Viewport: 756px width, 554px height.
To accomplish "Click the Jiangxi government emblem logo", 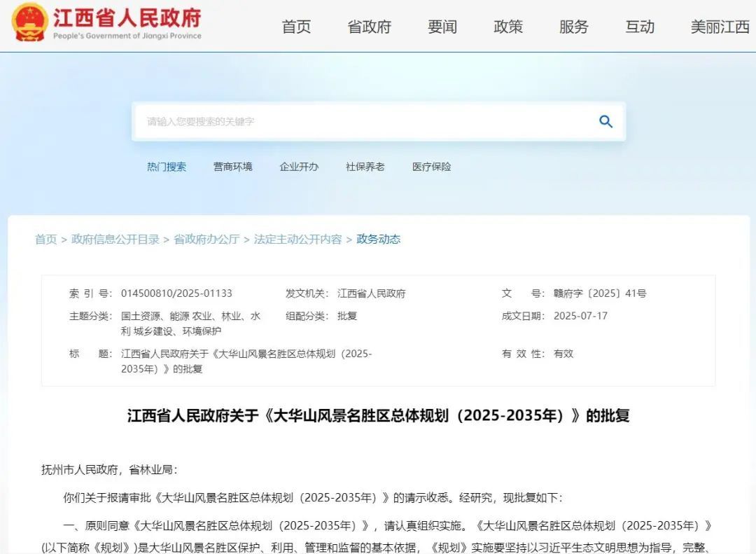I will pos(29,23).
